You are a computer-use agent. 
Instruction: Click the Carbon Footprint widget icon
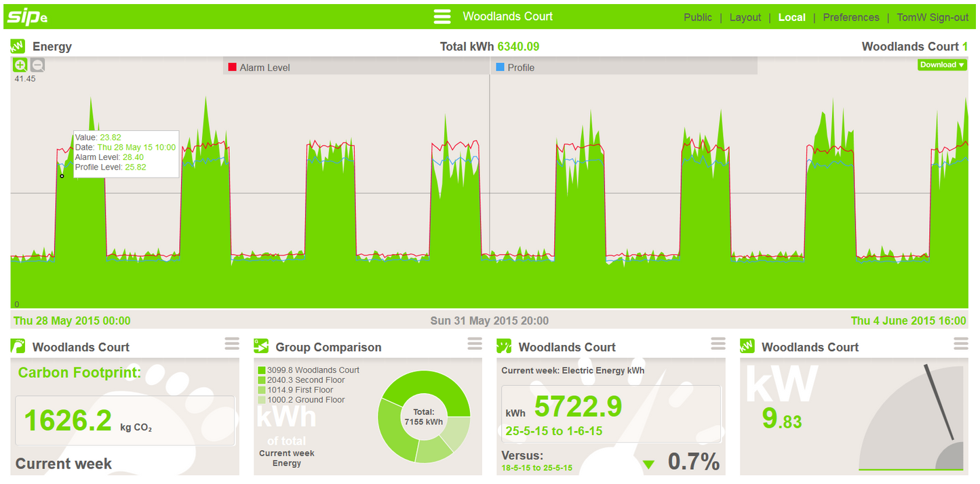tap(18, 346)
